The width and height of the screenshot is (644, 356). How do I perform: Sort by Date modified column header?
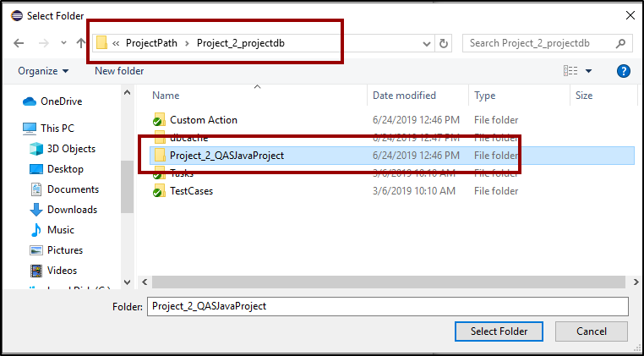click(x=404, y=96)
